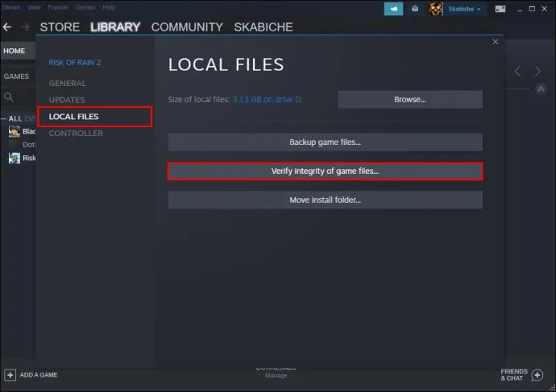556x392 pixels.
Task: Click ADD A GAME text
Action: pos(39,374)
